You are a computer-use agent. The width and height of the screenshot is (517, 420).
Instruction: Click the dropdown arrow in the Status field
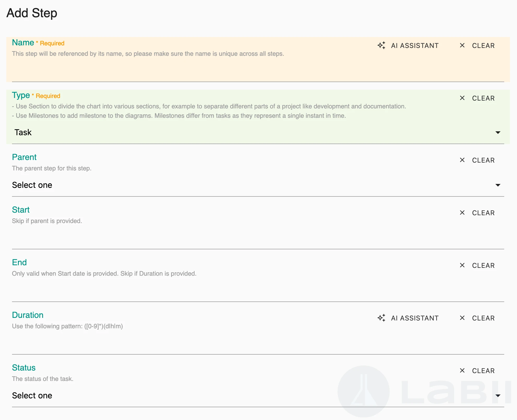pyautogui.click(x=498, y=396)
